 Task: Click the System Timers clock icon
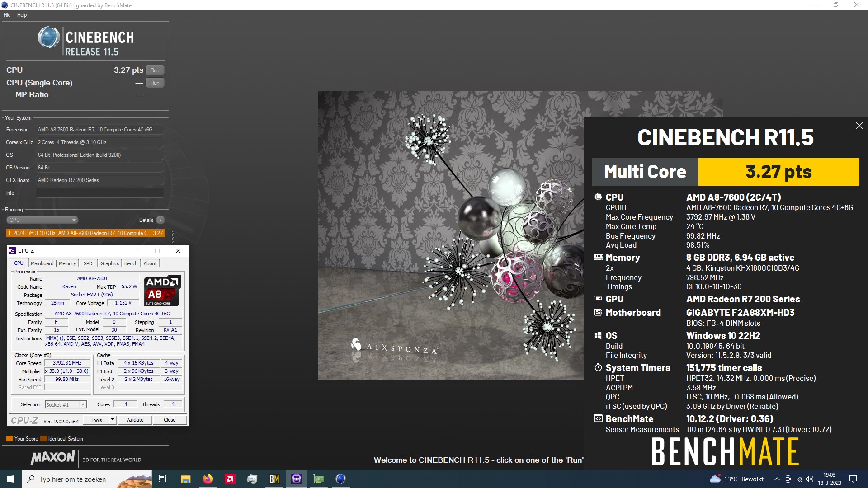(x=598, y=367)
